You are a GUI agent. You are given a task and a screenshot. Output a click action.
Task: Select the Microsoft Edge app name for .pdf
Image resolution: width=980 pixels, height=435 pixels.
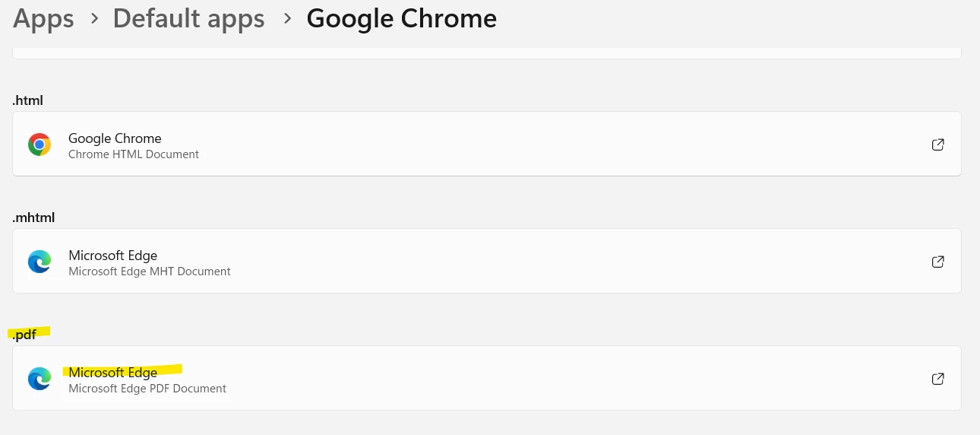112,373
